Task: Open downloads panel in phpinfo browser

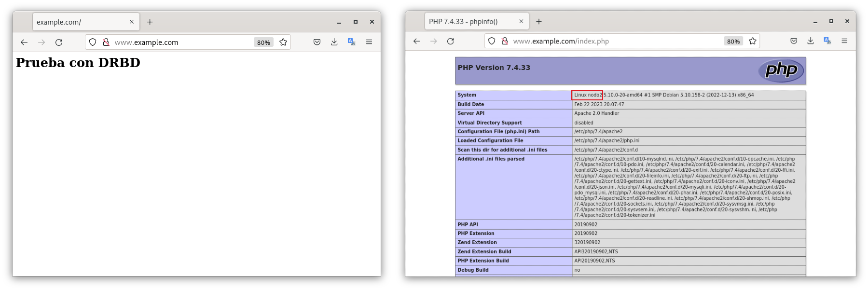Action: coord(811,41)
